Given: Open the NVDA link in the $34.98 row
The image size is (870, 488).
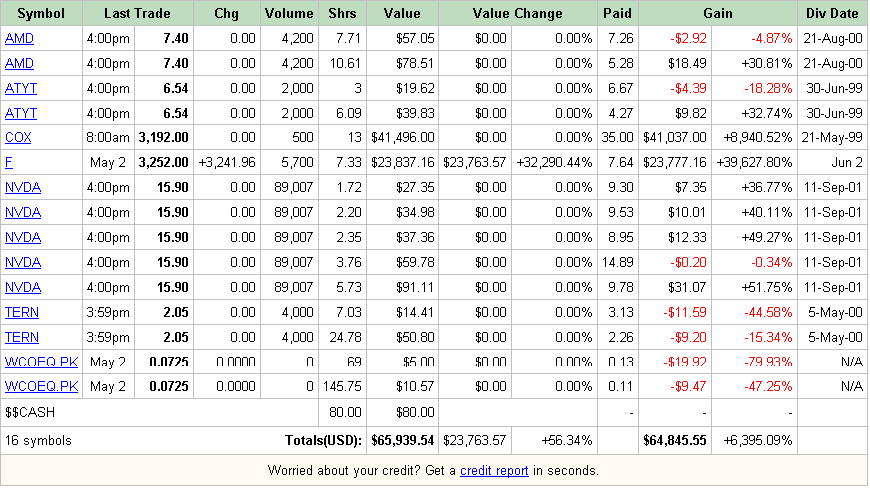Looking at the screenshot, I should click(23, 212).
